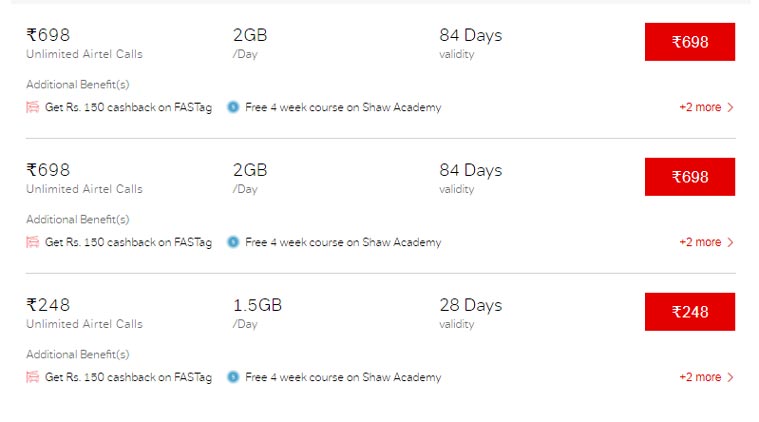The image size is (759, 422).
Task: Click FASTag cashback icon in ₹248 plan
Action: click(33, 377)
